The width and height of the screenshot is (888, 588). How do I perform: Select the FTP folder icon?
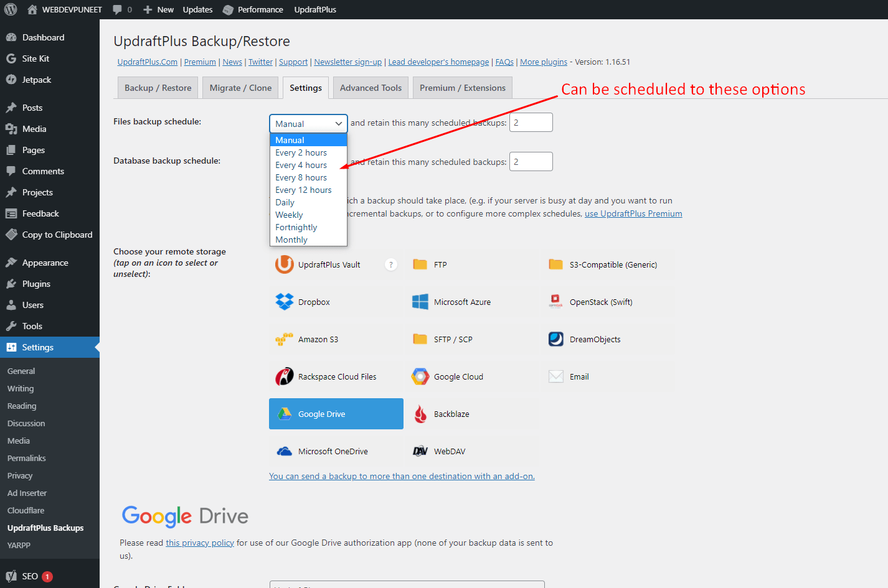[420, 264]
